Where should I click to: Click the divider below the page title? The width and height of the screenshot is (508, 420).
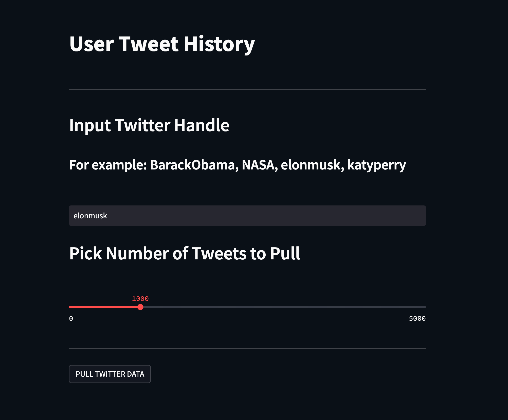[247, 89]
